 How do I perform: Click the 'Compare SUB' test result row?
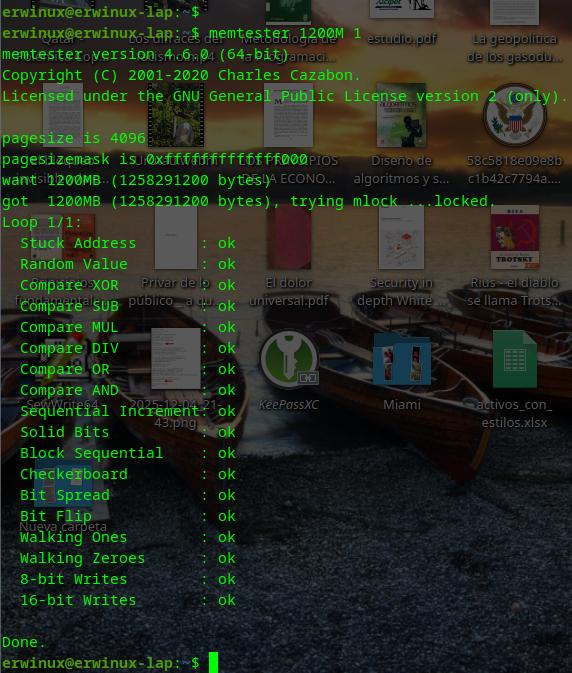128,306
